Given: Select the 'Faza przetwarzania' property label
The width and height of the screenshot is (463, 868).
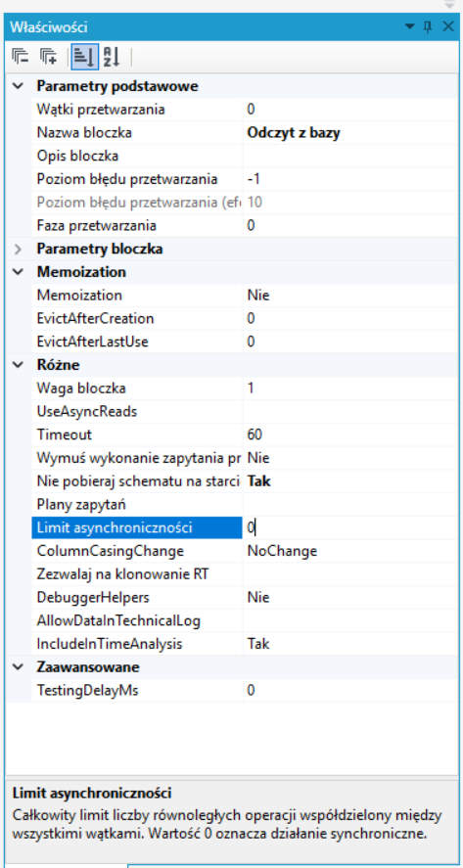Looking at the screenshot, I should pos(96,226).
